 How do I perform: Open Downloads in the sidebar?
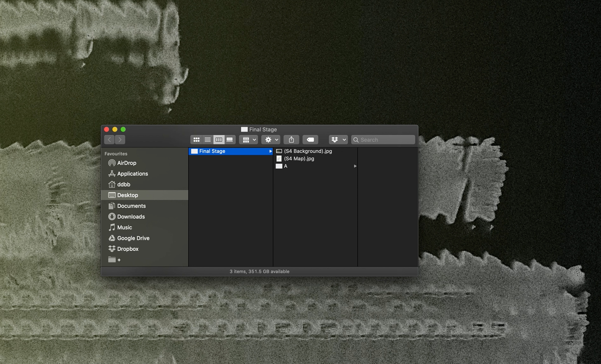[x=131, y=217]
